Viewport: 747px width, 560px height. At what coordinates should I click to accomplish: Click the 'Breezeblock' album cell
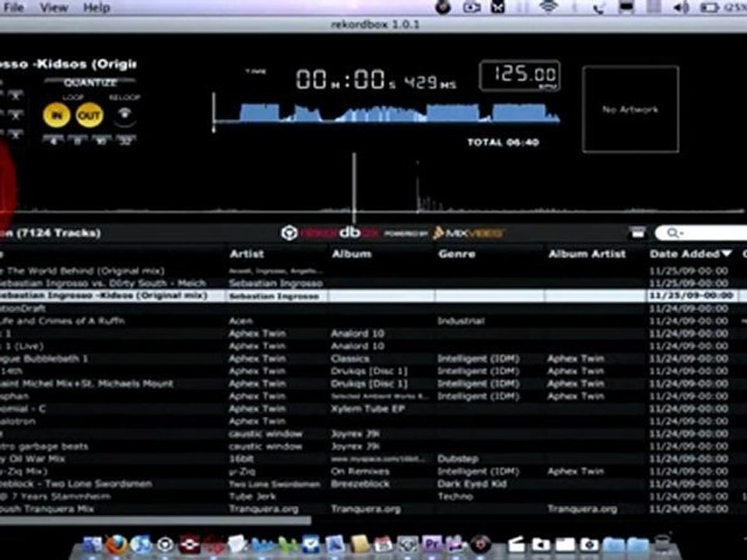(x=360, y=484)
